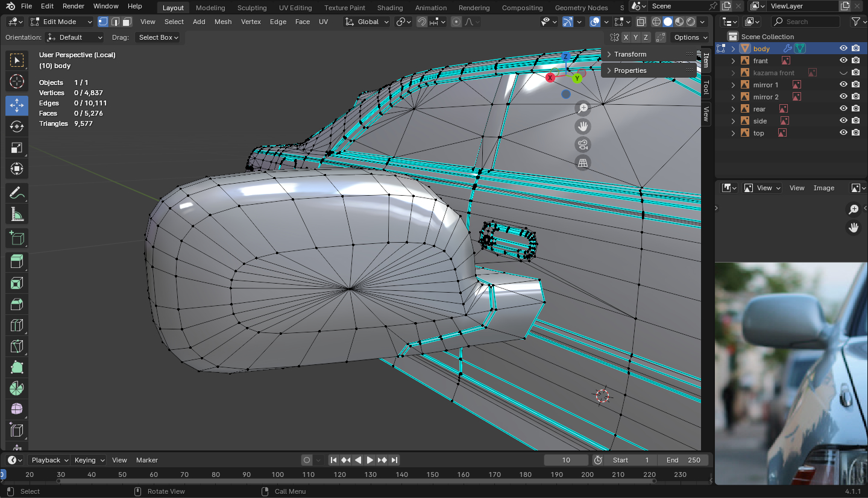Choose the Inset Faces tool
This screenshot has width=868, height=498.
[x=17, y=283]
